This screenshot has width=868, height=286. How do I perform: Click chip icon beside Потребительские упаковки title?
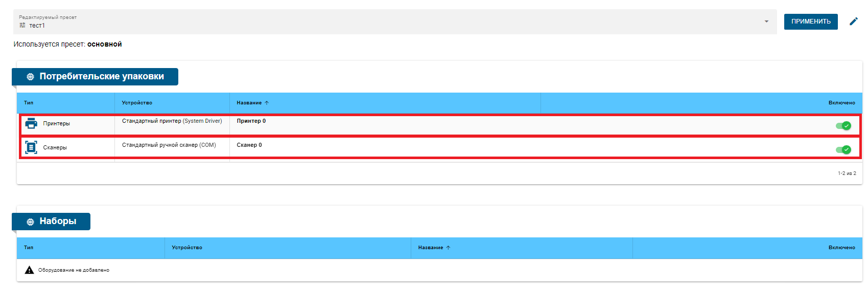[30, 77]
